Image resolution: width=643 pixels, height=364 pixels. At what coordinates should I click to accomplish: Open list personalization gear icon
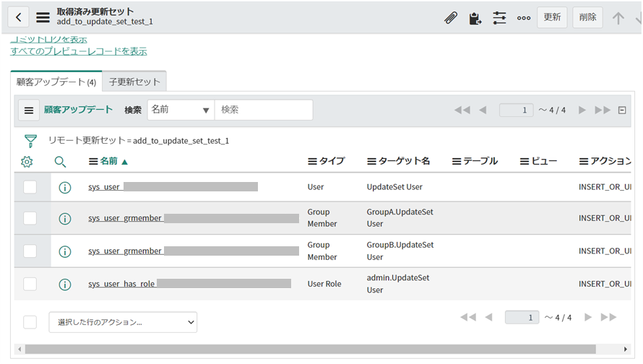[27, 161]
